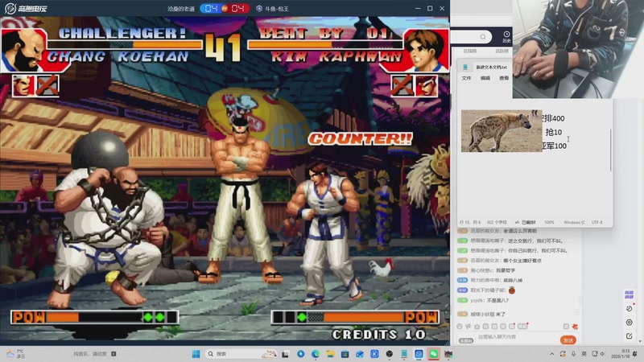The image size is (644, 362).
Task: Click the taskbar clock showing 0:13
Action: pos(620,354)
